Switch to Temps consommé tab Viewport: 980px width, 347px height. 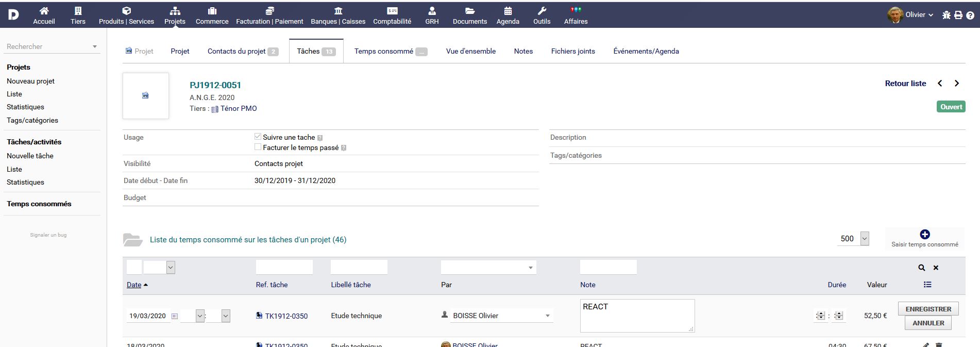[391, 51]
